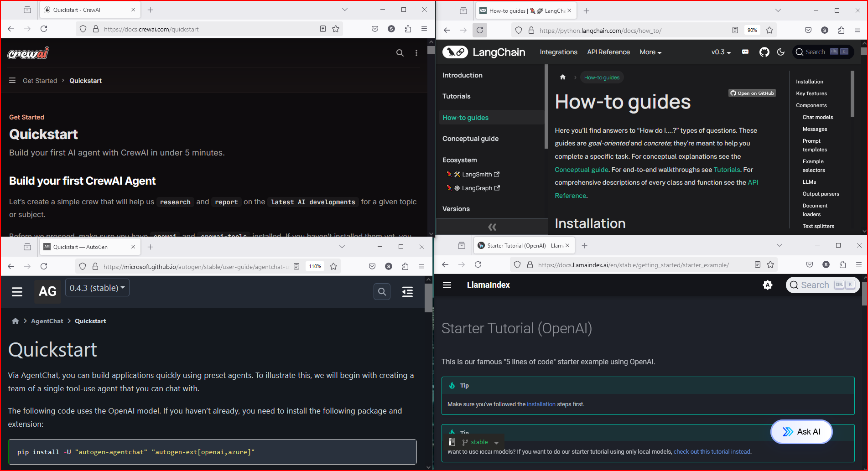Click the CrewAI search magnifier icon
The height and width of the screenshot is (471, 868).
click(x=400, y=53)
